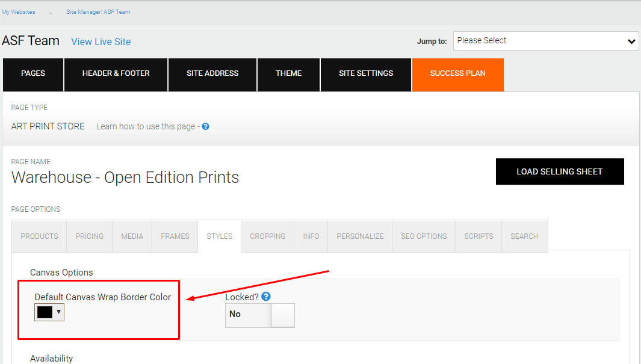Open the Jump to dropdown
The image size is (641, 364).
click(x=545, y=41)
